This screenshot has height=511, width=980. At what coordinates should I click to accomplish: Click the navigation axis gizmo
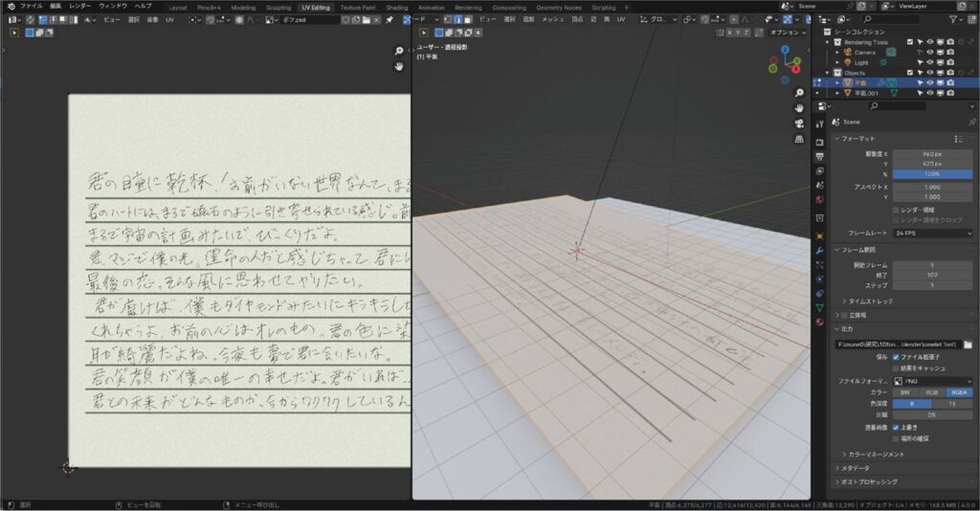click(785, 64)
